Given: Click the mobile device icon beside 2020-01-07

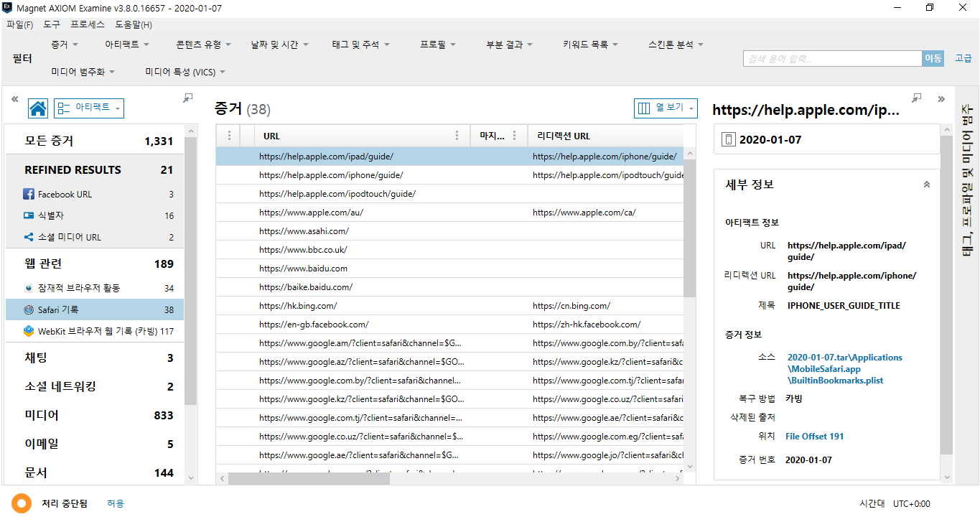Looking at the screenshot, I should click(728, 139).
